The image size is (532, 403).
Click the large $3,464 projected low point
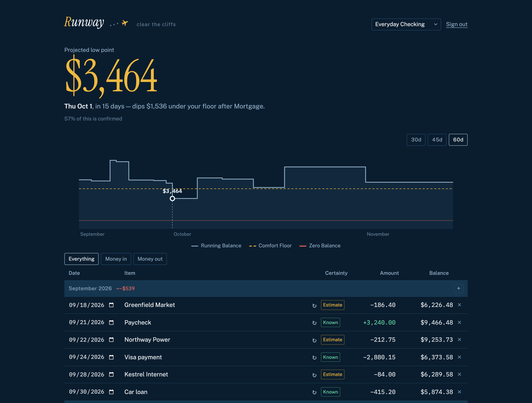[111, 76]
